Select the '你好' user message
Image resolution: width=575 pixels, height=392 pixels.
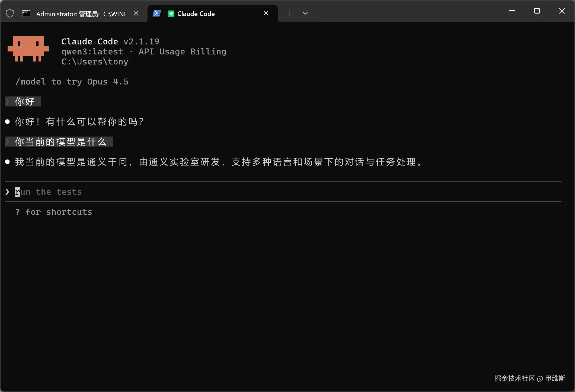[x=25, y=102]
